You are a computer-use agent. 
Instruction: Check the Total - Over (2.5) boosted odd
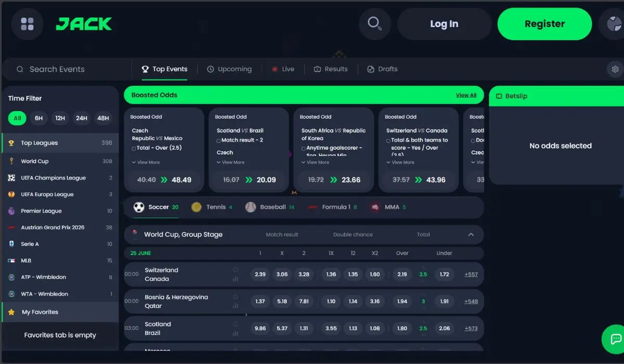pyautogui.click(x=134, y=148)
